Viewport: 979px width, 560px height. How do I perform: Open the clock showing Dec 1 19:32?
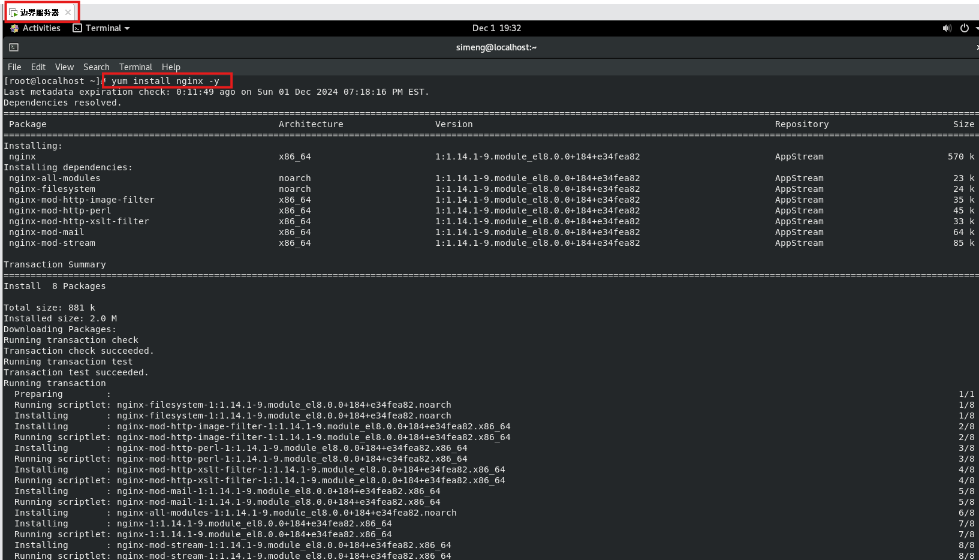[496, 28]
